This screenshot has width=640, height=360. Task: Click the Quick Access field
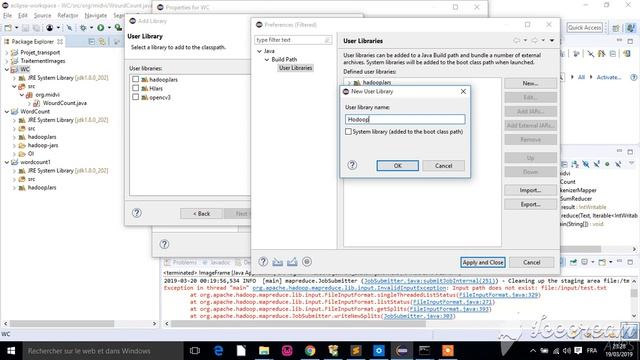tap(584, 28)
